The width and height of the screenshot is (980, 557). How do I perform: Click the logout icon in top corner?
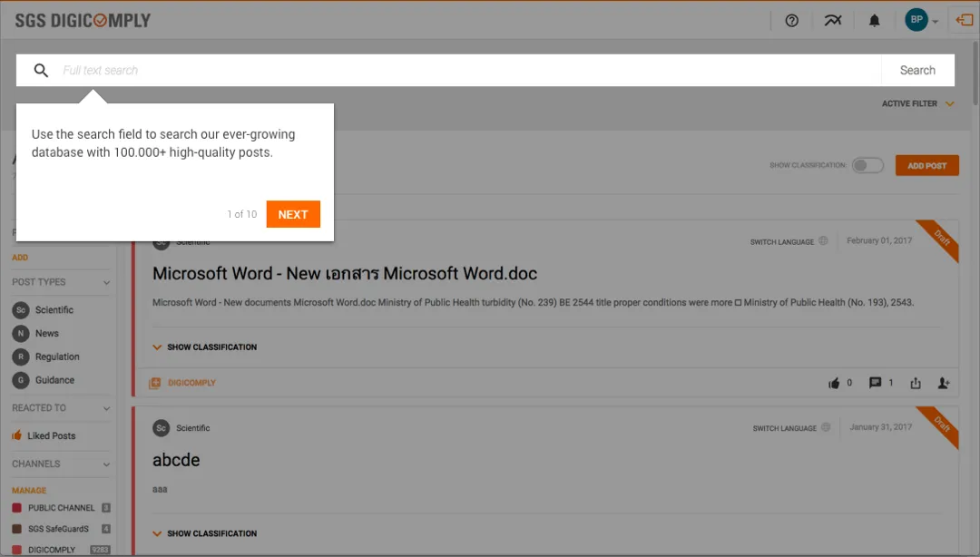point(965,20)
